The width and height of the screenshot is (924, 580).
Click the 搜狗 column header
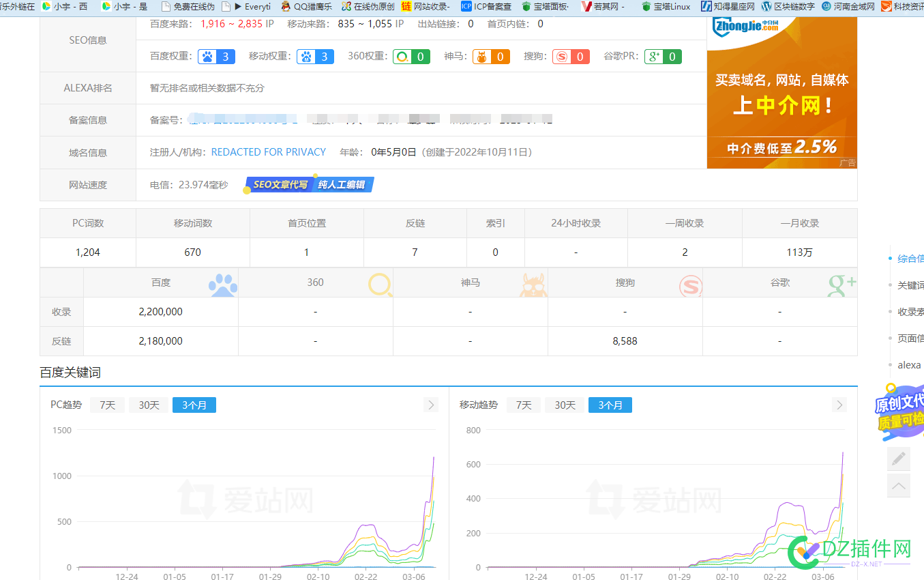click(x=625, y=282)
